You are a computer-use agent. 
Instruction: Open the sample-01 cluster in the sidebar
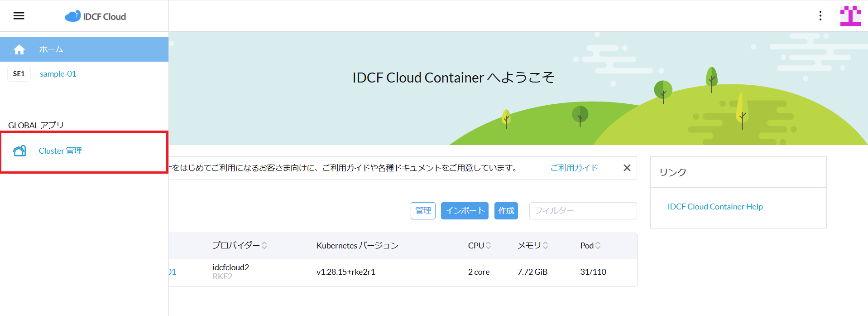tap(58, 74)
